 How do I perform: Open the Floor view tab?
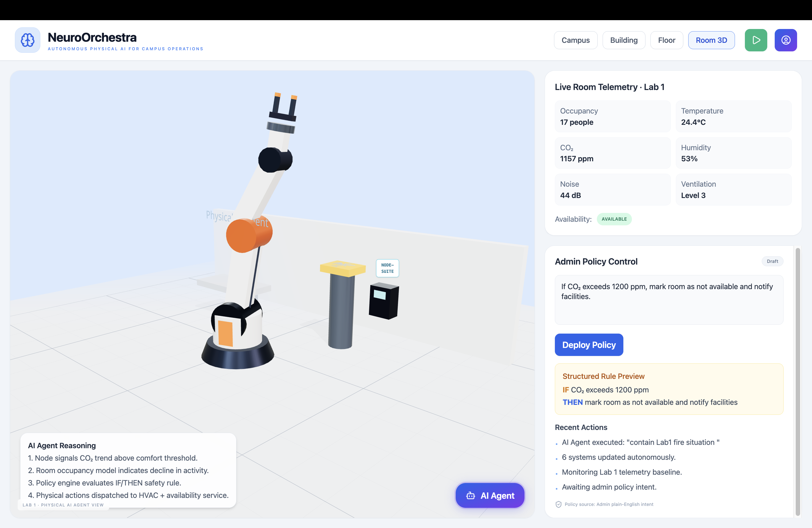pyautogui.click(x=666, y=40)
